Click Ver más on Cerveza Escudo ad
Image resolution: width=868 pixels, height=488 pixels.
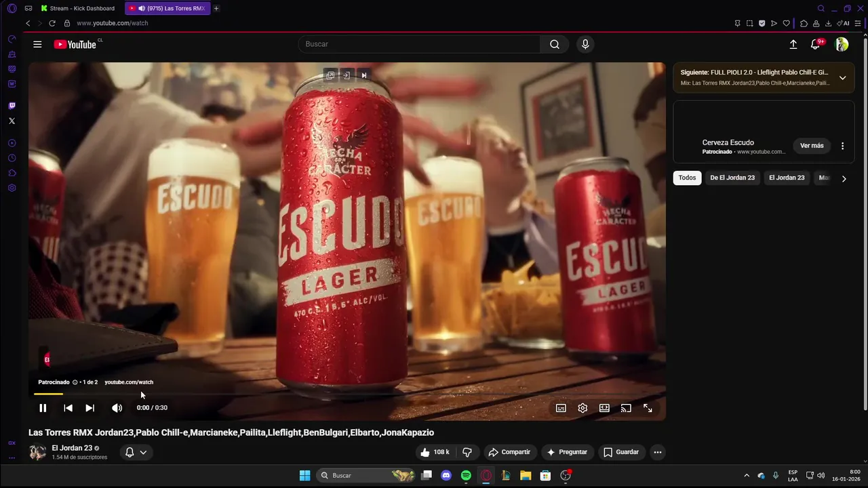812,146
